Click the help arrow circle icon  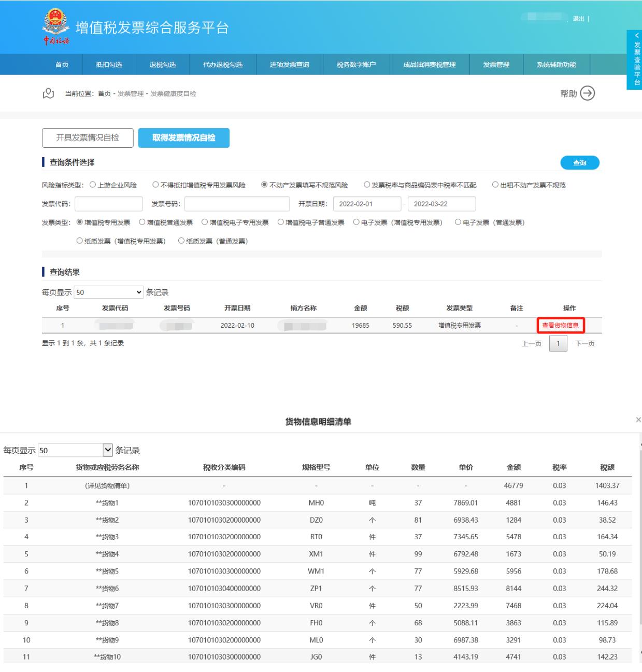(587, 93)
